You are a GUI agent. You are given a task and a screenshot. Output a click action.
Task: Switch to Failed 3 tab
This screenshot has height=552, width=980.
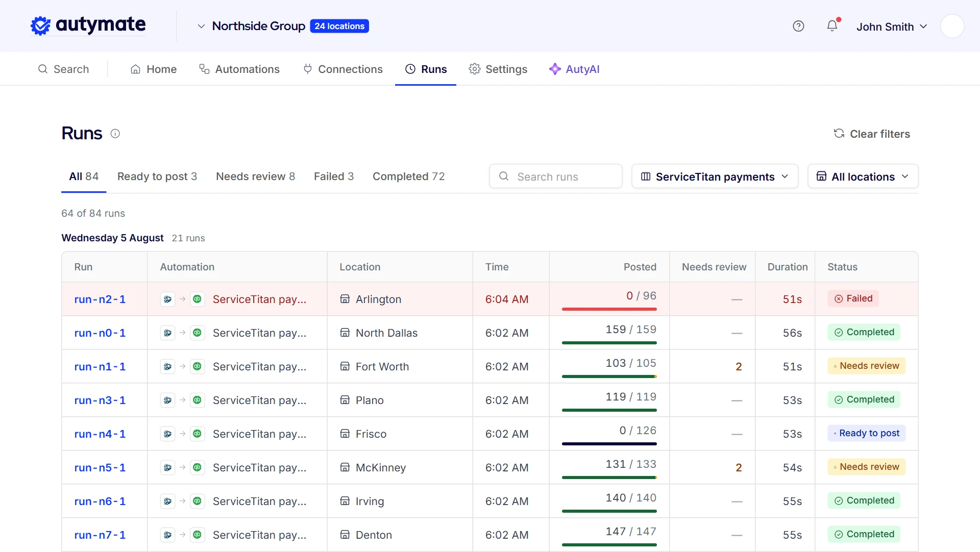[334, 177]
